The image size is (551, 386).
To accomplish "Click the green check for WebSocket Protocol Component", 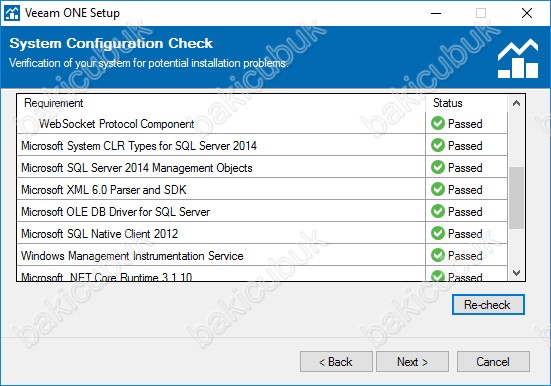I will [x=438, y=123].
